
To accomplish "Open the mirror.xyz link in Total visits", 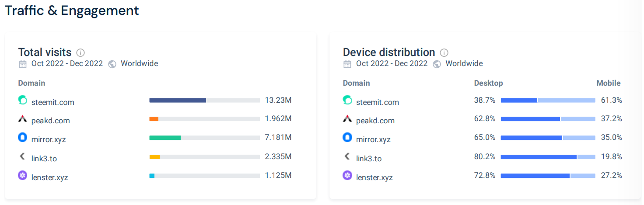I will 49,140.
